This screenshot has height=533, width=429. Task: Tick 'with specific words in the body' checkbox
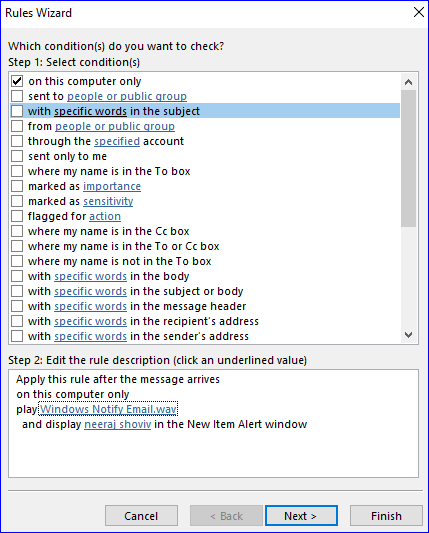point(17,276)
